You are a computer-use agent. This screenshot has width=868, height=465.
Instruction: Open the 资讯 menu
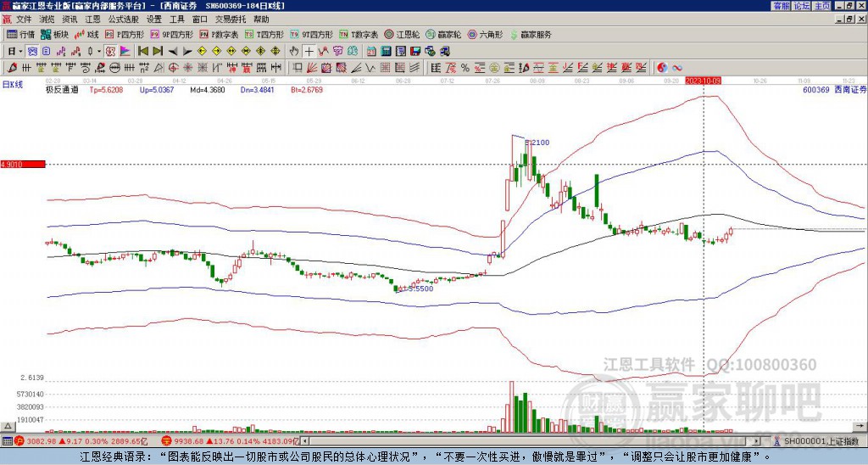(x=70, y=20)
